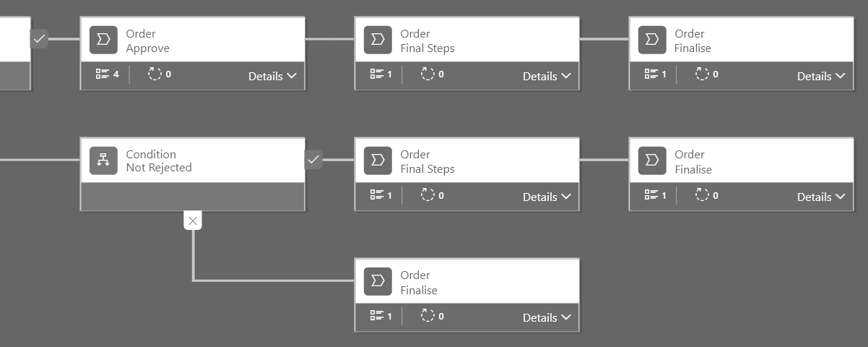Select the top-row Order Final Steps stage icon

click(x=378, y=40)
